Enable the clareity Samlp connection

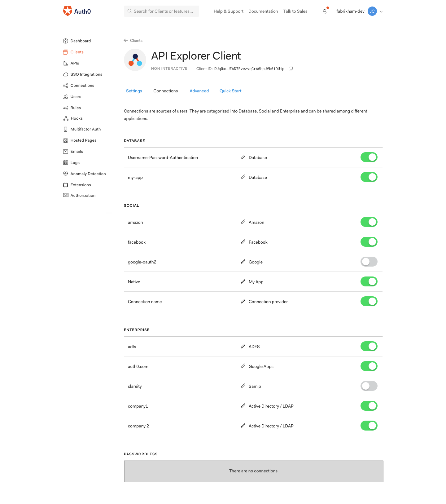pyautogui.click(x=369, y=386)
